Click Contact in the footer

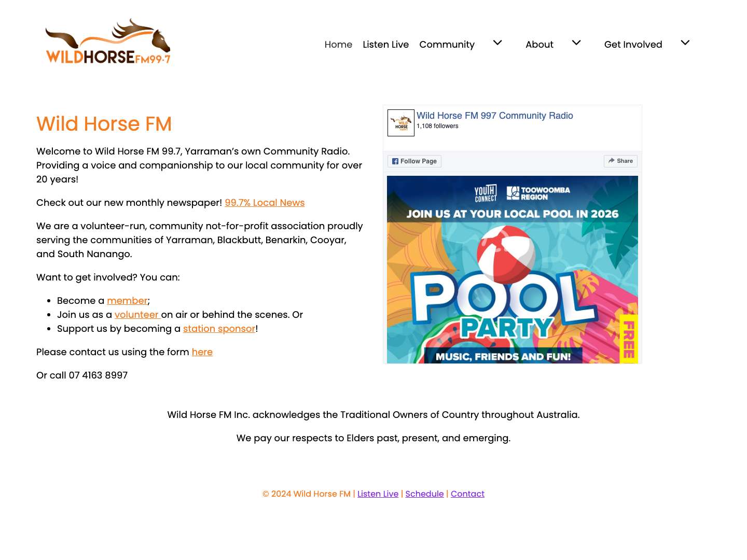[x=467, y=494]
